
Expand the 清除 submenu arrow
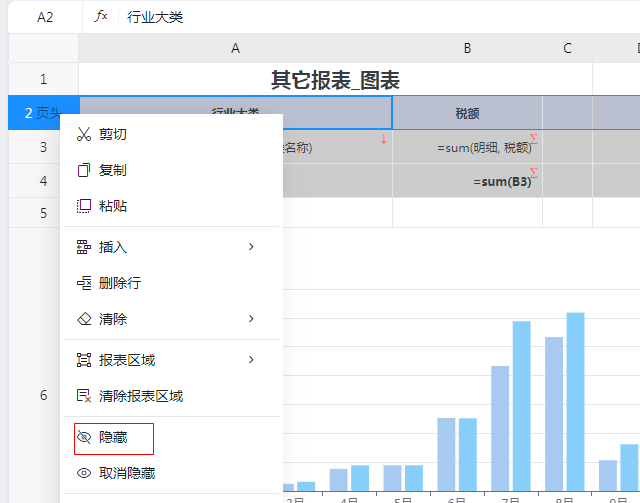coord(251,319)
